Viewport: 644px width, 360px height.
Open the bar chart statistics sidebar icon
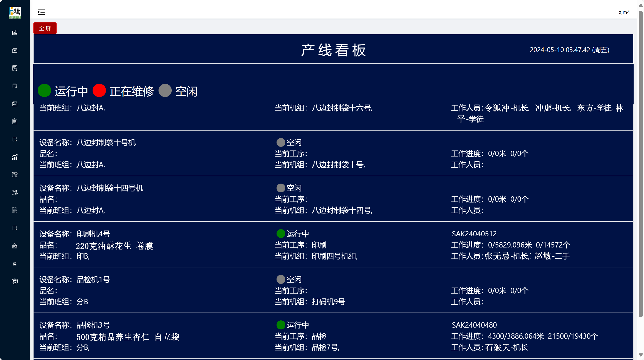coord(15,157)
